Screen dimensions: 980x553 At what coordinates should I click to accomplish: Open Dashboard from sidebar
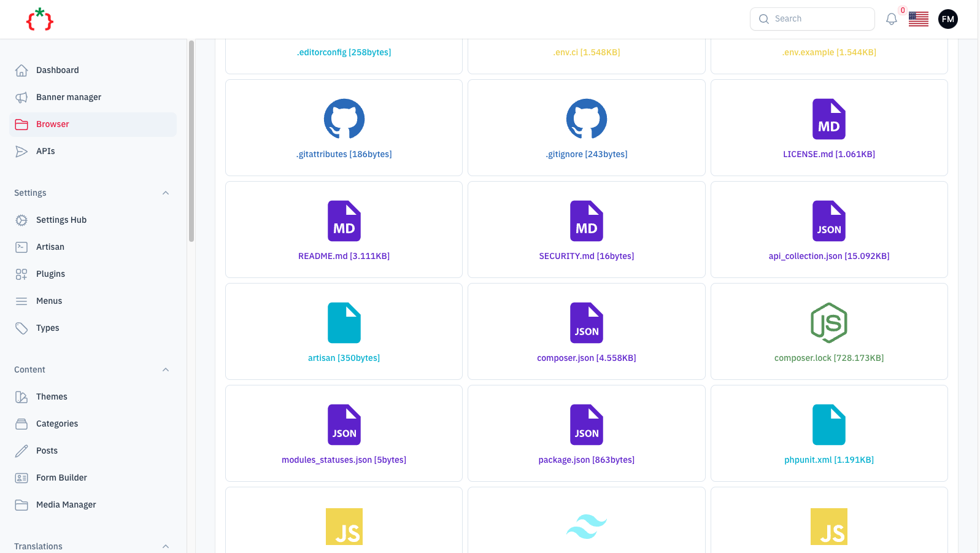[x=93, y=70]
